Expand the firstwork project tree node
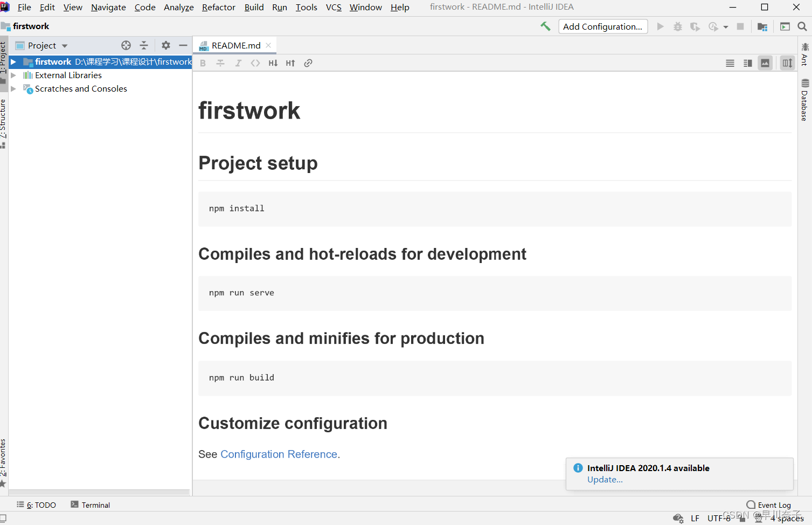 (x=13, y=62)
